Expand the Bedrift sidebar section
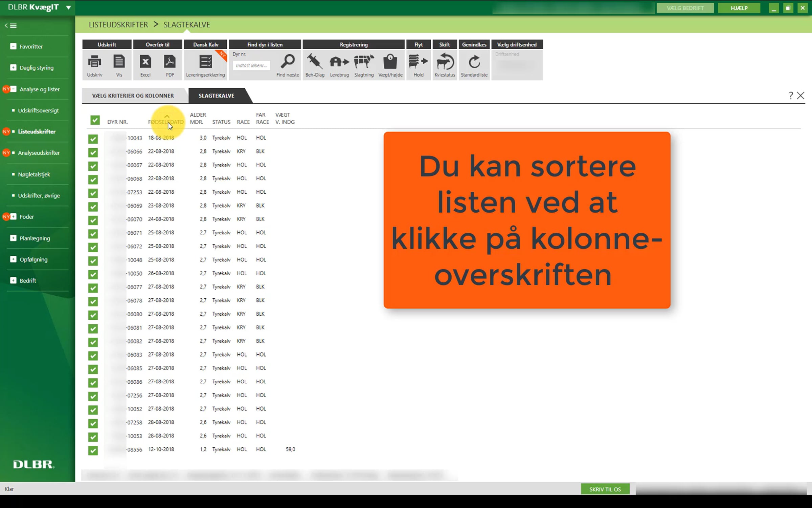This screenshot has width=812, height=508. [x=13, y=280]
